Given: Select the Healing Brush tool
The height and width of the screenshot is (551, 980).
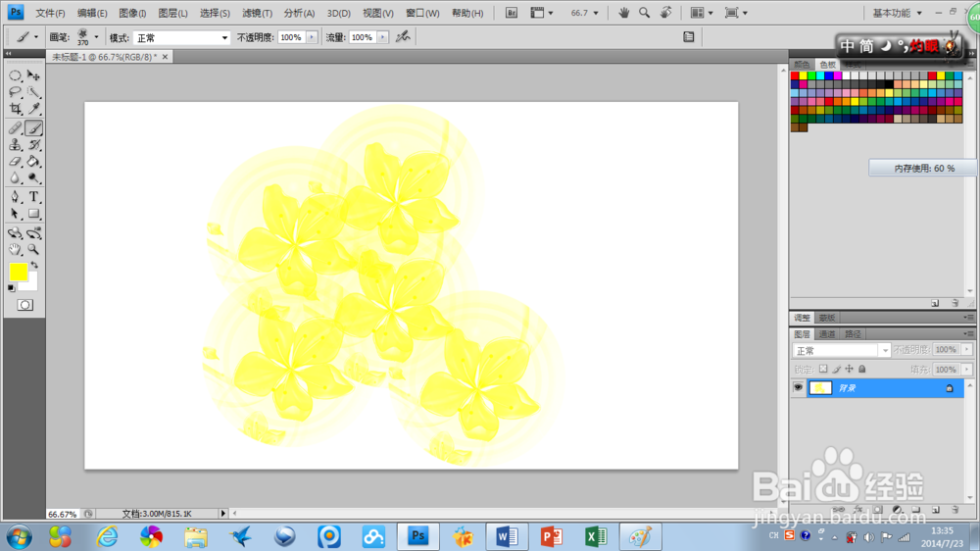Looking at the screenshot, I should point(15,128).
